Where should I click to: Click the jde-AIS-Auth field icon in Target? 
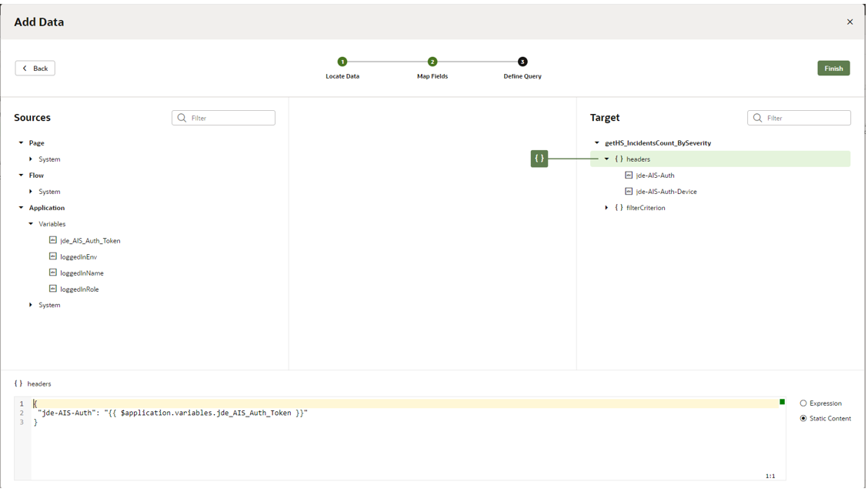pyautogui.click(x=628, y=175)
